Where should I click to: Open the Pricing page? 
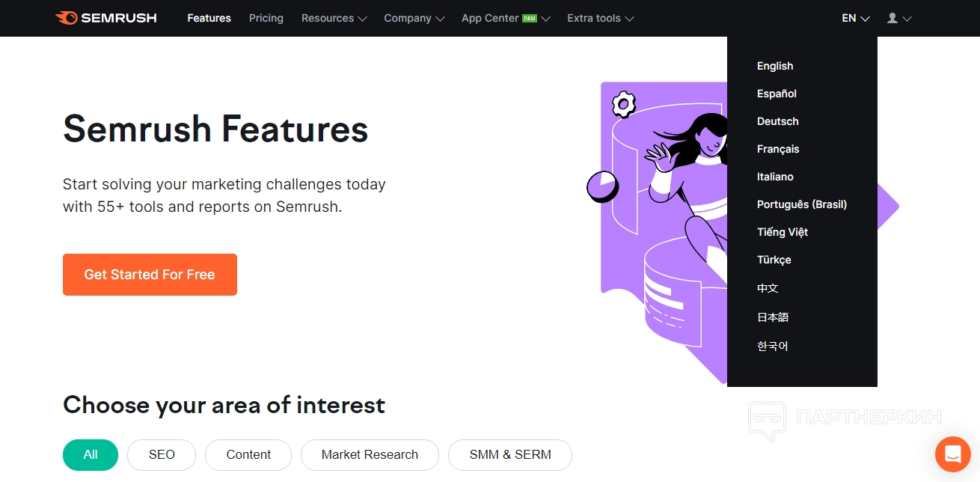point(266,18)
